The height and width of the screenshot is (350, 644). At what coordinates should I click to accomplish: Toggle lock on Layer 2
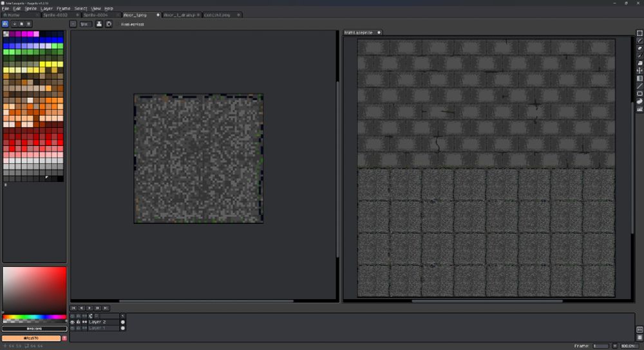point(79,322)
